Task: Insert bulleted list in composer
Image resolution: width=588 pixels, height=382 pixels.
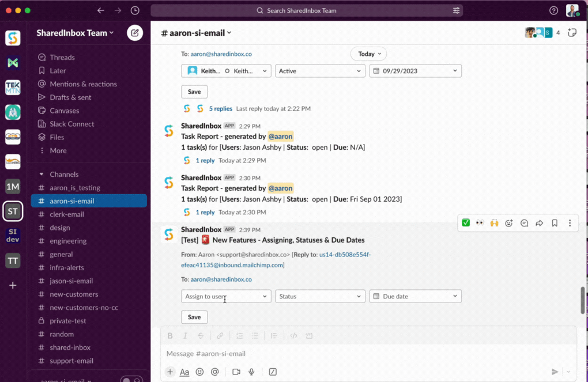Action: (255, 335)
